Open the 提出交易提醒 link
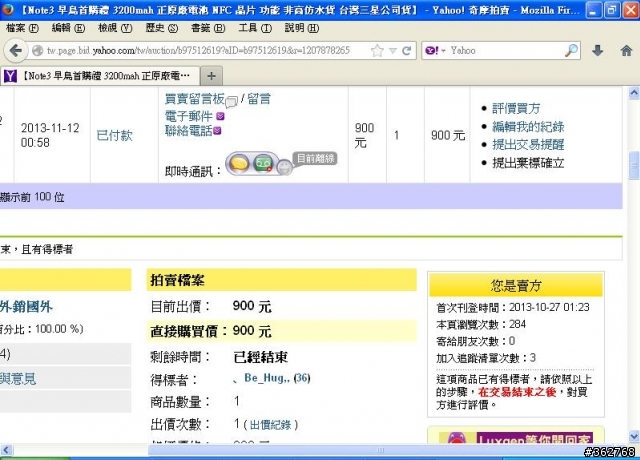Screen dimensions: 640x460 [x=528, y=144]
